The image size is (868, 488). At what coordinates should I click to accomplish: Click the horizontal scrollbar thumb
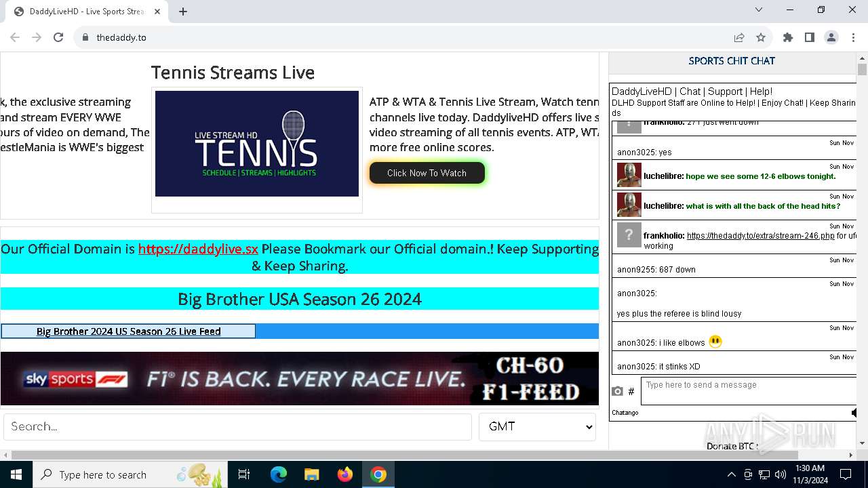click(x=404, y=455)
